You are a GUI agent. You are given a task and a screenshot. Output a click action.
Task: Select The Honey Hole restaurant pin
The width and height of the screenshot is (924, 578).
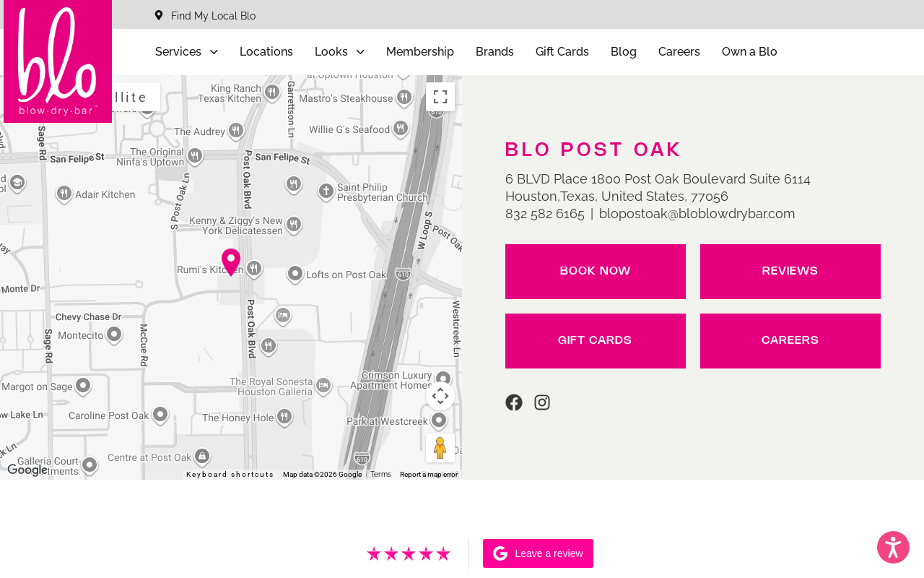click(x=285, y=417)
